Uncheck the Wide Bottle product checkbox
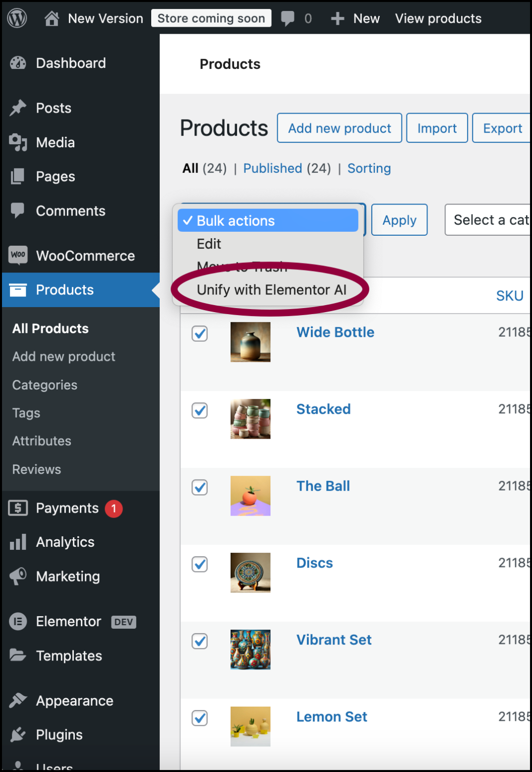This screenshot has height=772, width=532. tap(199, 334)
